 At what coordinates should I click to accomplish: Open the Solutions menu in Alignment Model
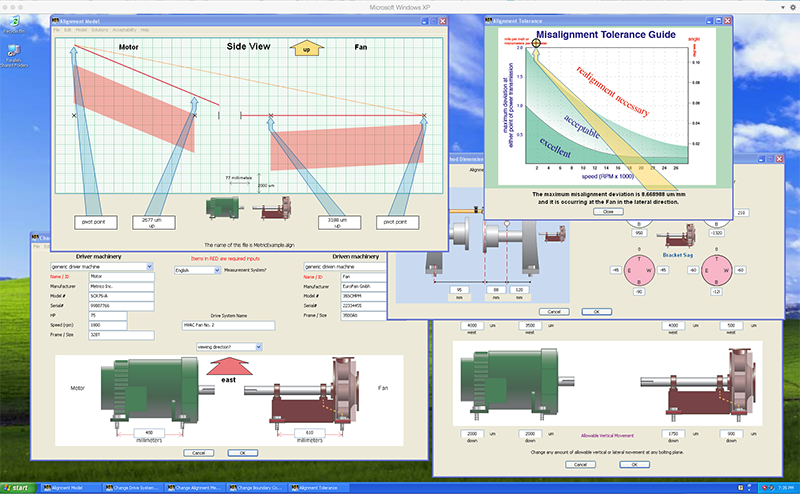[101, 30]
